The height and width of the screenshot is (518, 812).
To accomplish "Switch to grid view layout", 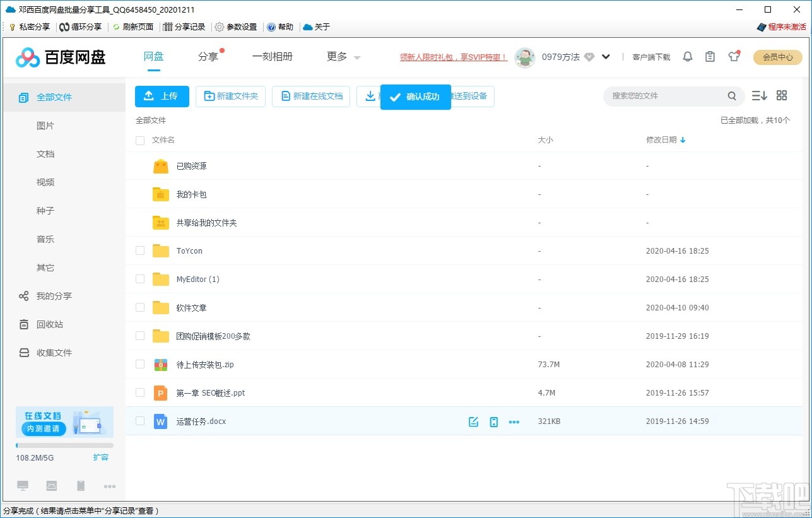I will pyautogui.click(x=782, y=96).
